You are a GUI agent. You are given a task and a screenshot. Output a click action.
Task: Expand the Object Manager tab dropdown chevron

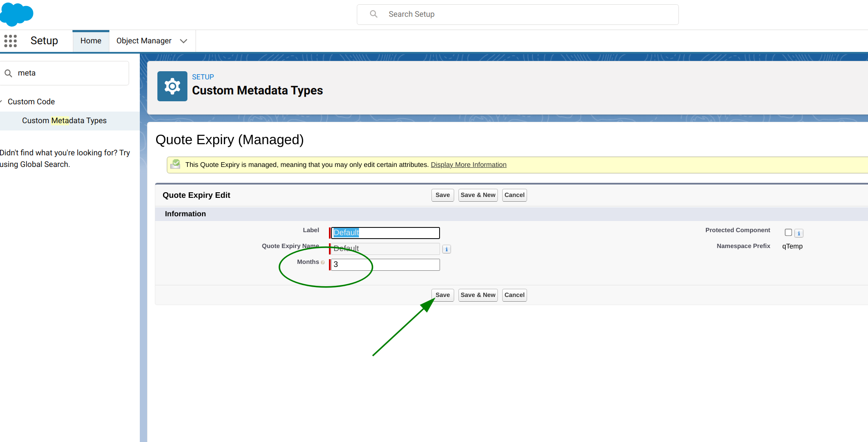click(184, 41)
